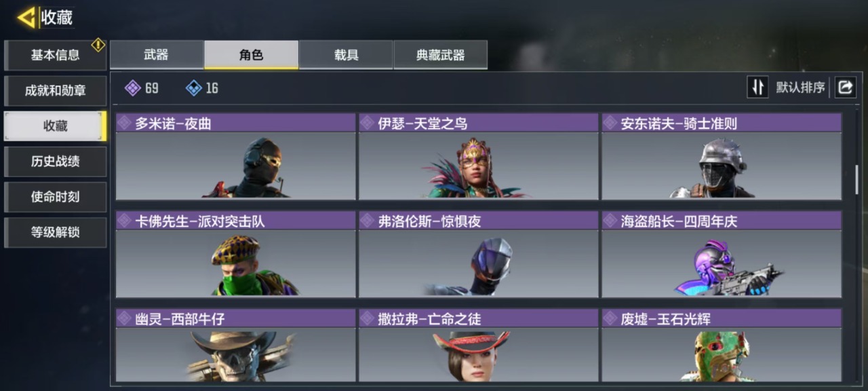Switch to the 载具 tab
868x391 pixels.
pos(346,55)
